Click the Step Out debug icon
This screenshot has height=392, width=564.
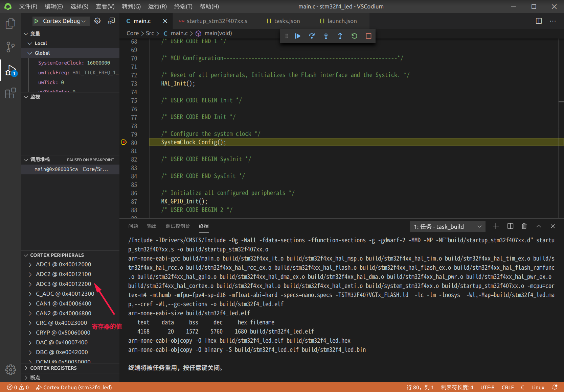point(340,36)
